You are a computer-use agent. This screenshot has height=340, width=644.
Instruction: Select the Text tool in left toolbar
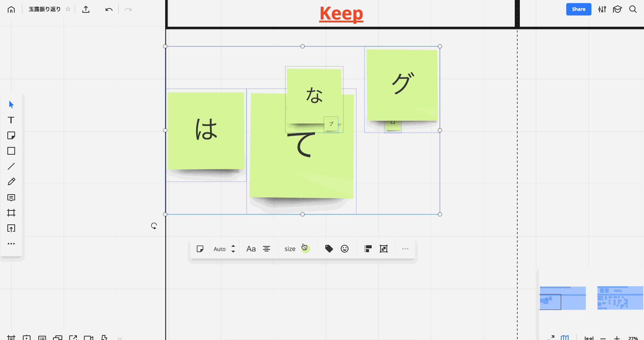[11, 120]
